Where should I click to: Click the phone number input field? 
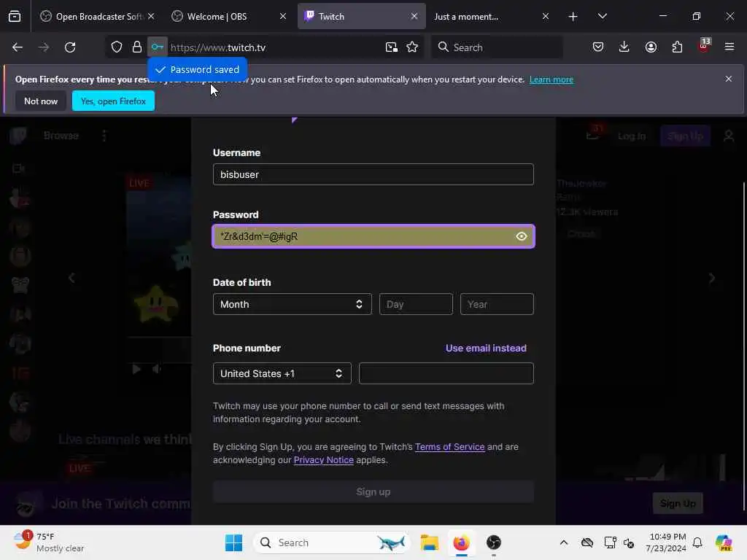[x=446, y=373]
